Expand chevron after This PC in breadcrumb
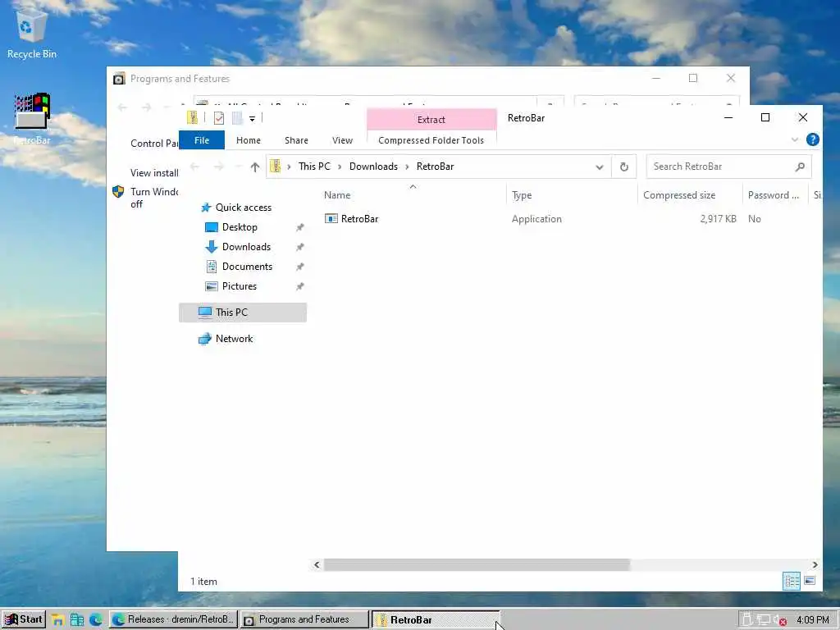The height and width of the screenshot is (630, 840). (340, 167)
